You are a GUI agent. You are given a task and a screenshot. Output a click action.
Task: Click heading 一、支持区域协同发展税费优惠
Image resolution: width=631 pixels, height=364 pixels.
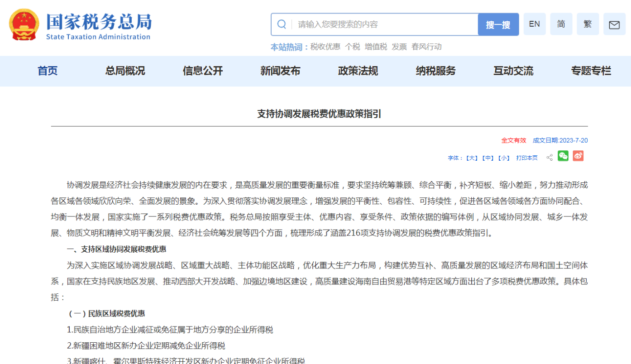click(x=116, y=249)
